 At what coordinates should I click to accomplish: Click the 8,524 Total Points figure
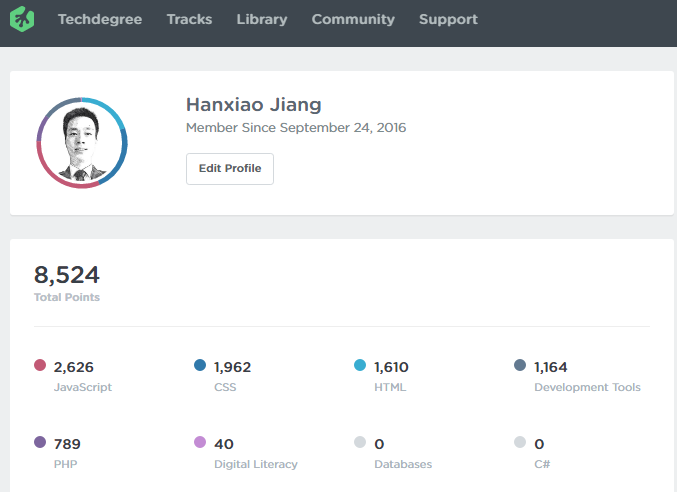click(67, 276)
